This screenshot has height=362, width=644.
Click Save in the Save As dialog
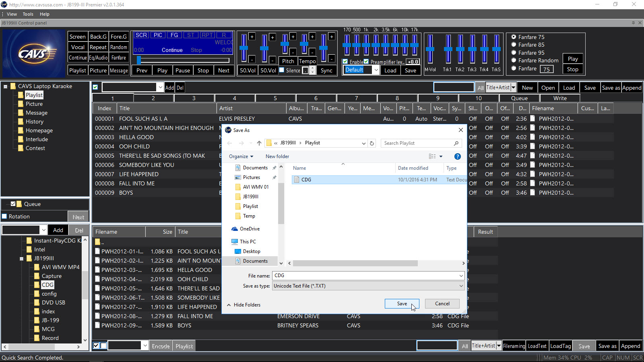tap(402, 304)
